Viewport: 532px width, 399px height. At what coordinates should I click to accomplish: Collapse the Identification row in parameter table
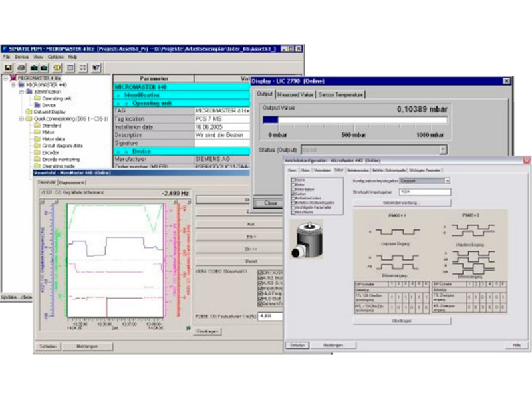pos(118,95)
